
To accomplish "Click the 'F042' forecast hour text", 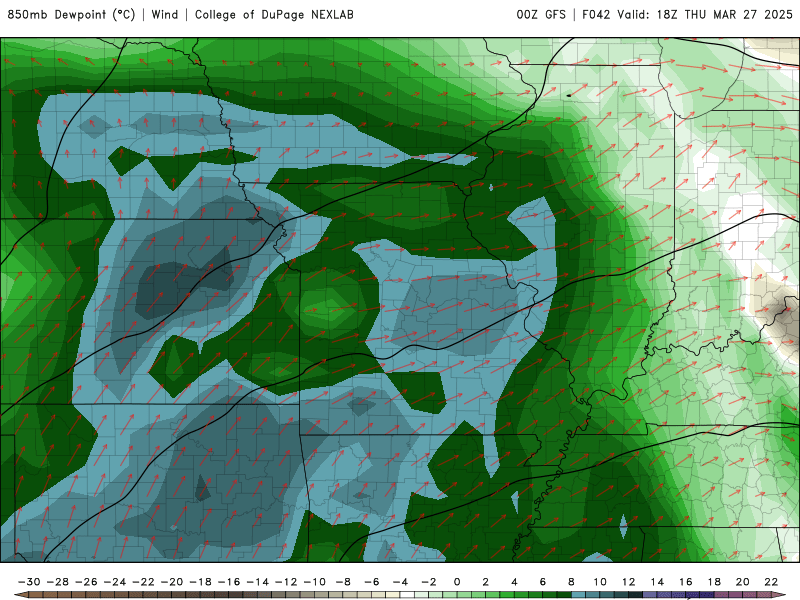I will click(596, 15).
